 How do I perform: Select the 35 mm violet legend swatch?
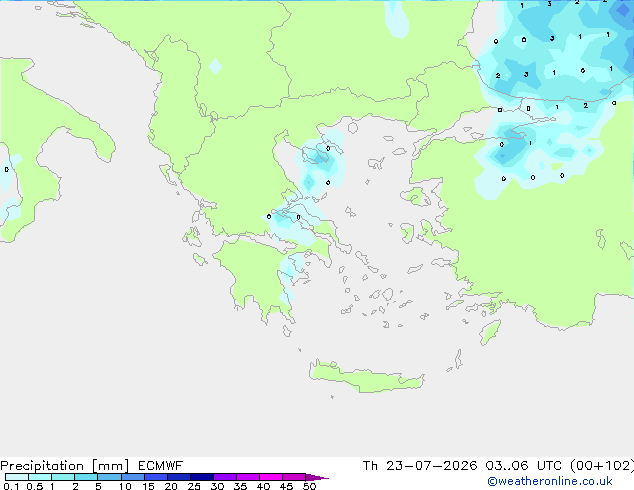[248, 477]
